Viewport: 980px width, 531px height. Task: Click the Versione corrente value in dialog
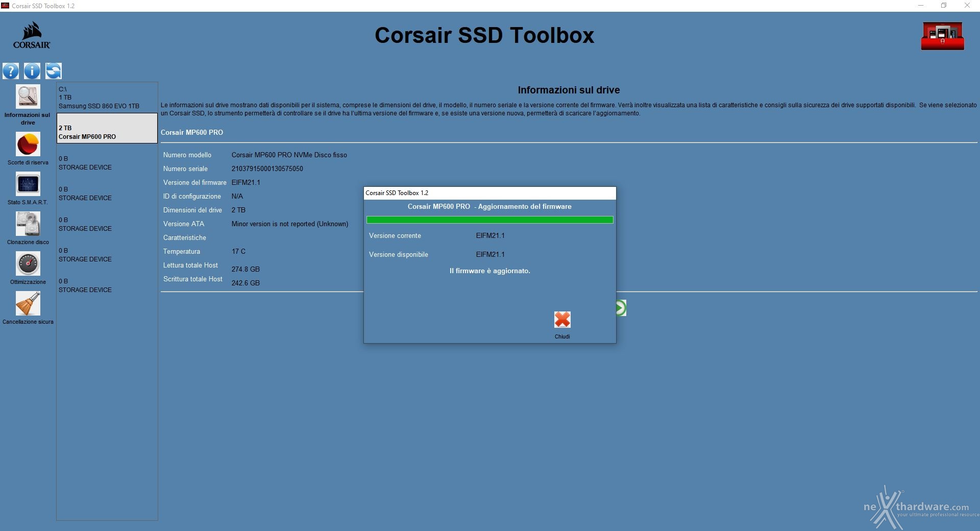[x=490, y=235]
